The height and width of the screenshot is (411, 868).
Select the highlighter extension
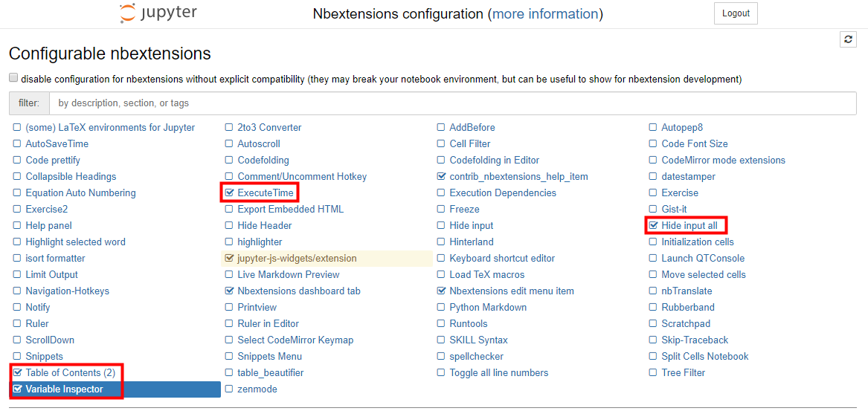click(x=260, y=242)
